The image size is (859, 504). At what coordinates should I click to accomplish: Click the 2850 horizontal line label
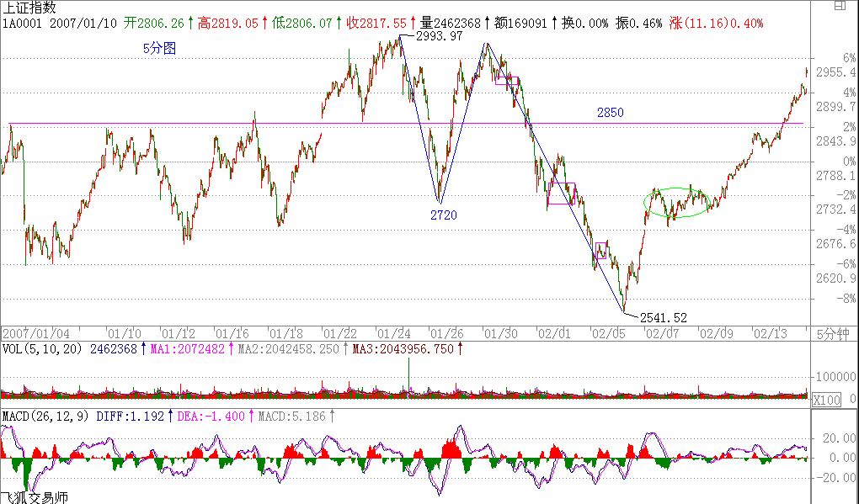pos(610,113)
